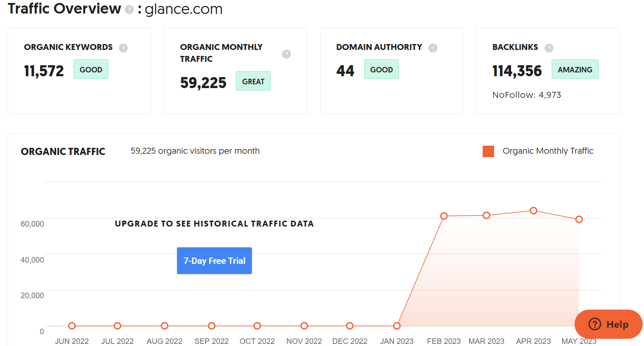Select the FEB 2023 data point on chart

(x=444, y=216)
